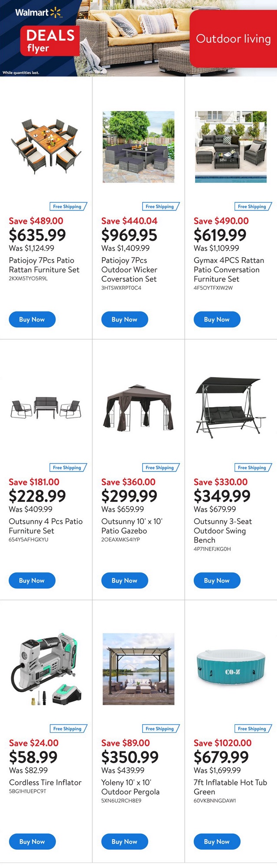This screenshot has width=277, height=868.
Task: Open the Outsunny 4 Pcs furniture image
Action: click(x=46, y=408)
